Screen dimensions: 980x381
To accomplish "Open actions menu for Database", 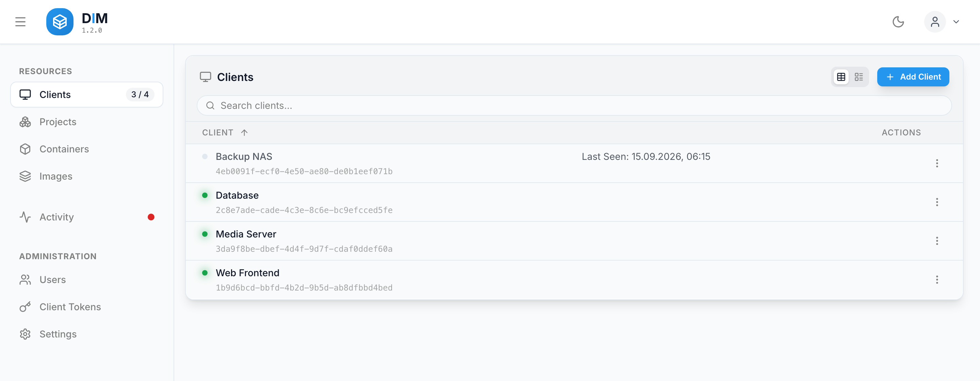I will pos(937,202).
